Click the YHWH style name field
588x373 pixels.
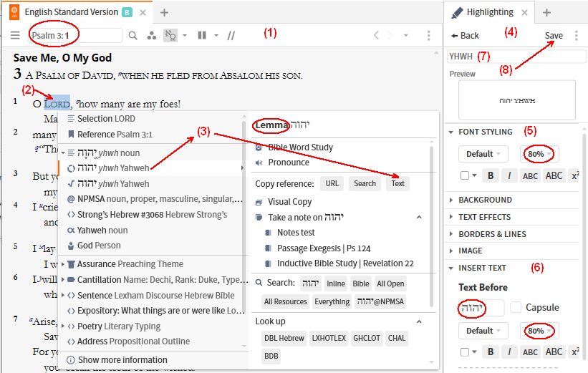[x=516, y=57]
